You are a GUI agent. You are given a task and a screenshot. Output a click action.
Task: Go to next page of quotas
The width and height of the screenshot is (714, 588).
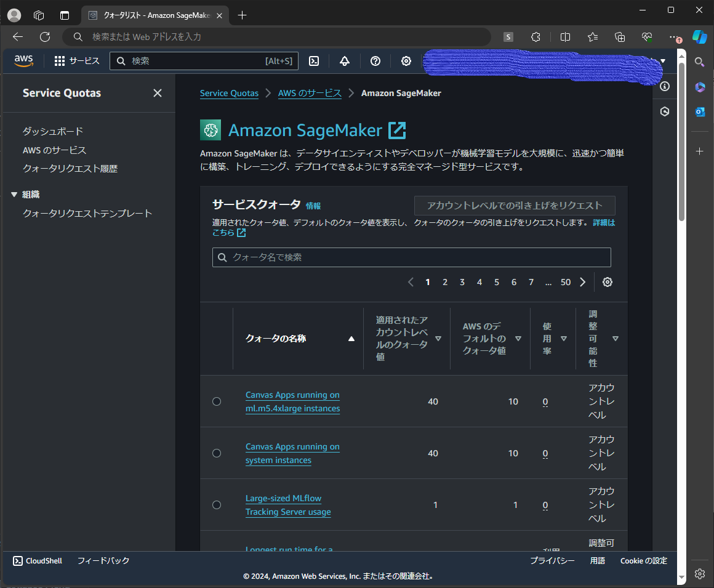click(x=583, y=283)
